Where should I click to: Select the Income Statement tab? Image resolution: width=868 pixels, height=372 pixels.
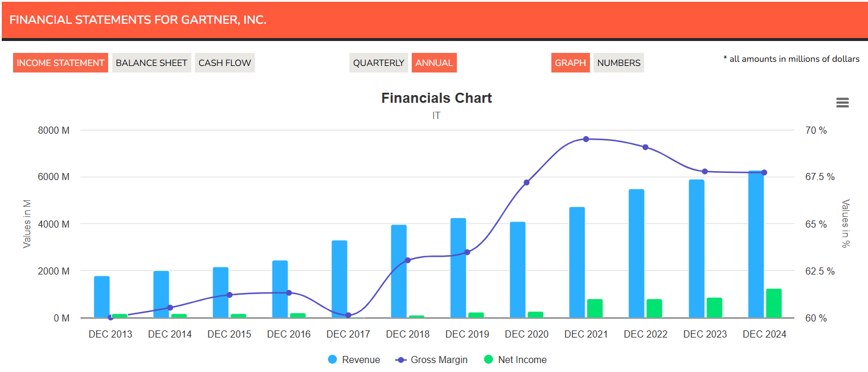pyautogui.click(x=61, y=63)
